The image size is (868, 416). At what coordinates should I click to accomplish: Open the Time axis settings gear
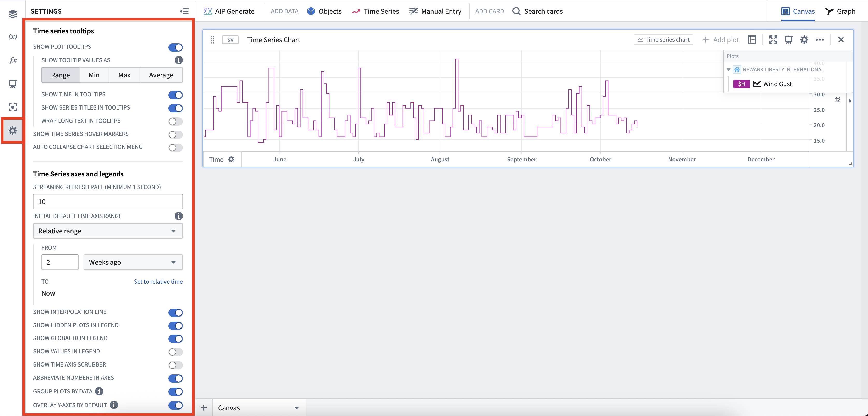click(x=232, y=160)
